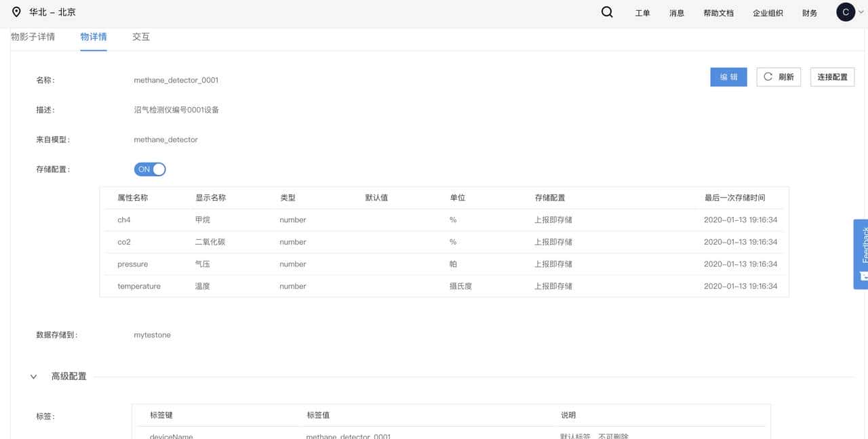Switch to the 物影子详情 tab
This screenshot has height=439, width=868.
(33, 37)
